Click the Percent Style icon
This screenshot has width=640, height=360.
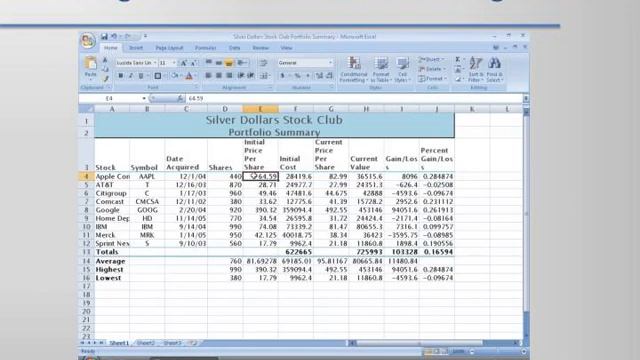pyautogui.click(x=298, y=76)
